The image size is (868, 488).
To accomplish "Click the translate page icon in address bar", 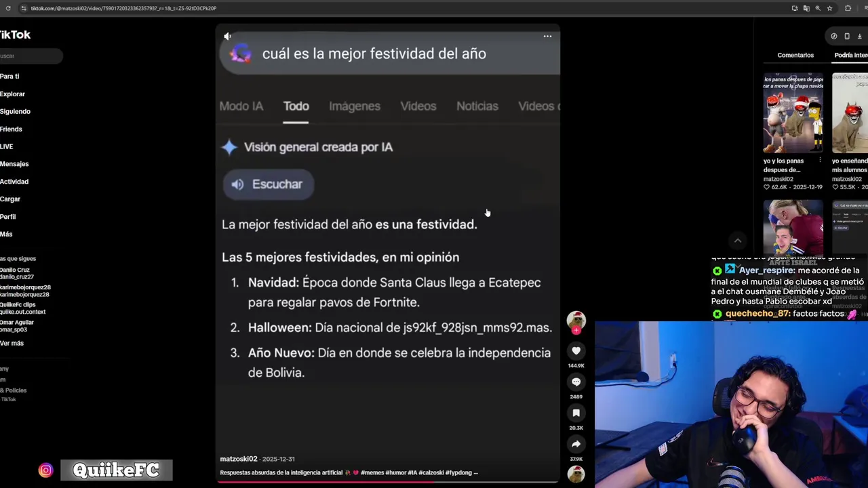I will click(806, 8).
